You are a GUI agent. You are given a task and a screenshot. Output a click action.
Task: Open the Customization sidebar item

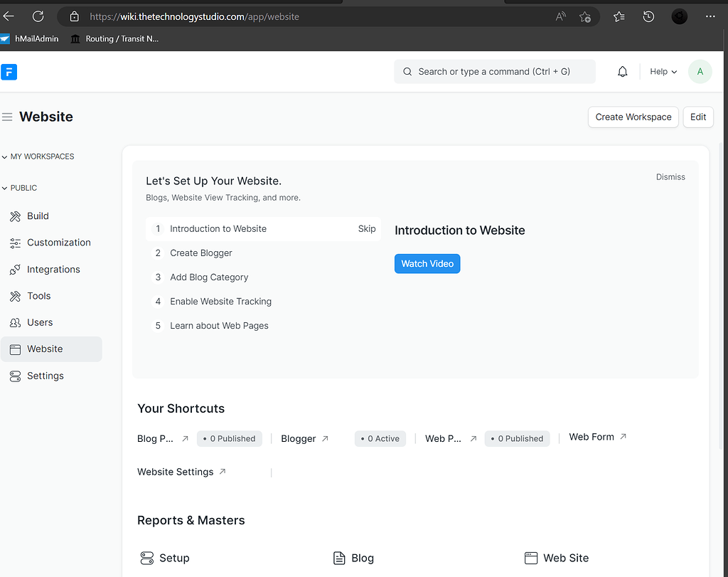click(x=58, y=243)
